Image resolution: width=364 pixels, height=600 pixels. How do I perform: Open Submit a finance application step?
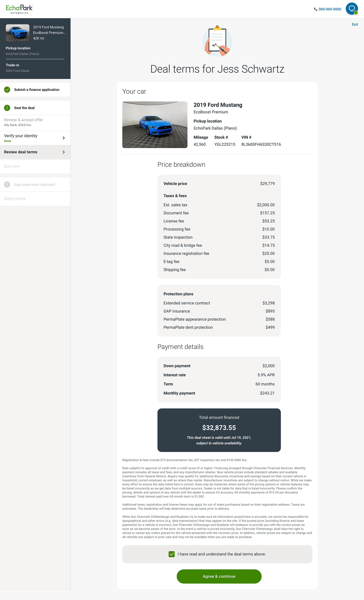click(35, 90)
